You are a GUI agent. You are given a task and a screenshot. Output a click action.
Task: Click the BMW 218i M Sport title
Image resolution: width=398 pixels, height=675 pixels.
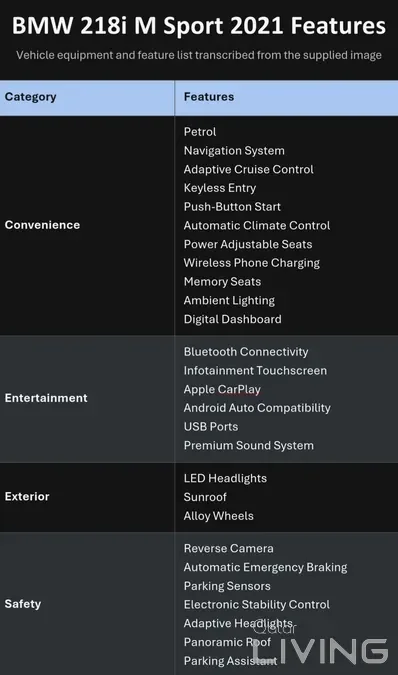(x=199, y=26)
